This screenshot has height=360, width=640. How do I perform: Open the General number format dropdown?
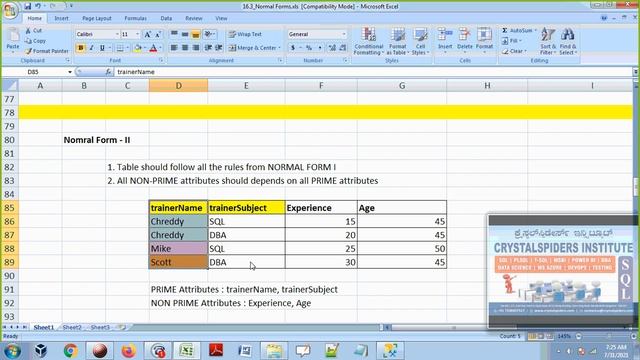coord(344,34)
